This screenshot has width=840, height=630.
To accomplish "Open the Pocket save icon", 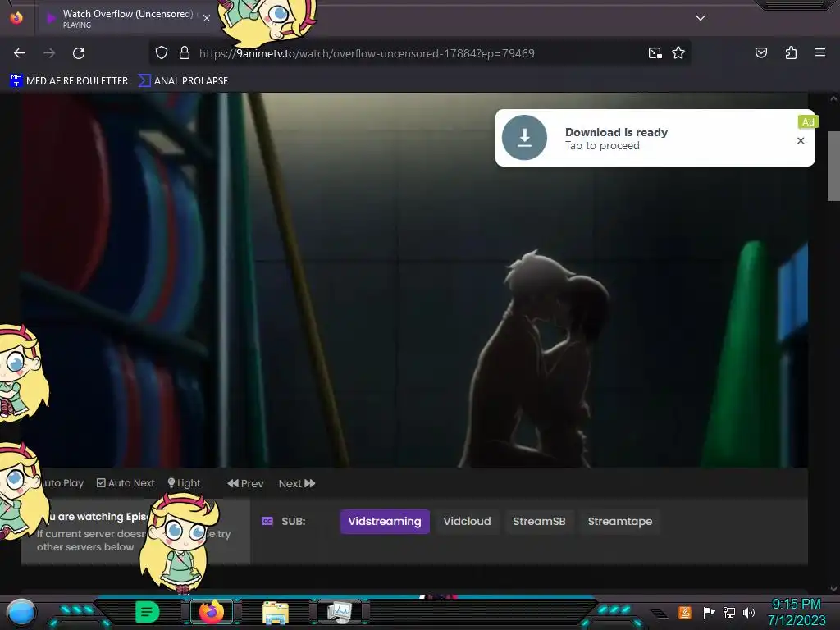I will 760,52.
